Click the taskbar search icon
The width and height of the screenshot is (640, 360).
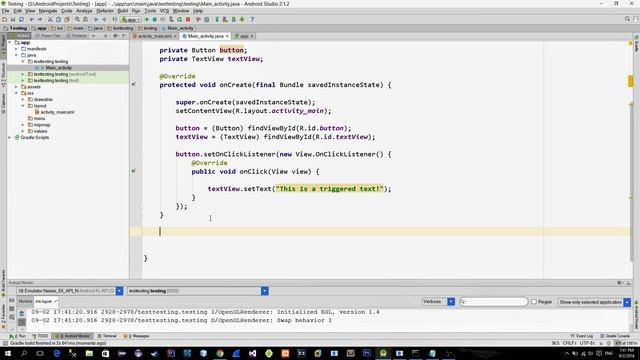(24, 353)
